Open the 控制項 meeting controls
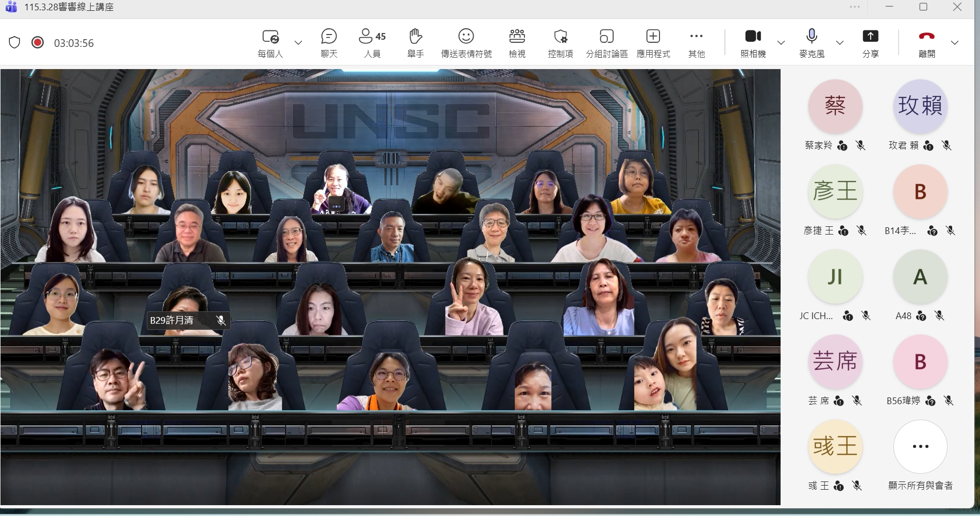The height and width of the screenshot is (516, 980). (x=560, y=43)
